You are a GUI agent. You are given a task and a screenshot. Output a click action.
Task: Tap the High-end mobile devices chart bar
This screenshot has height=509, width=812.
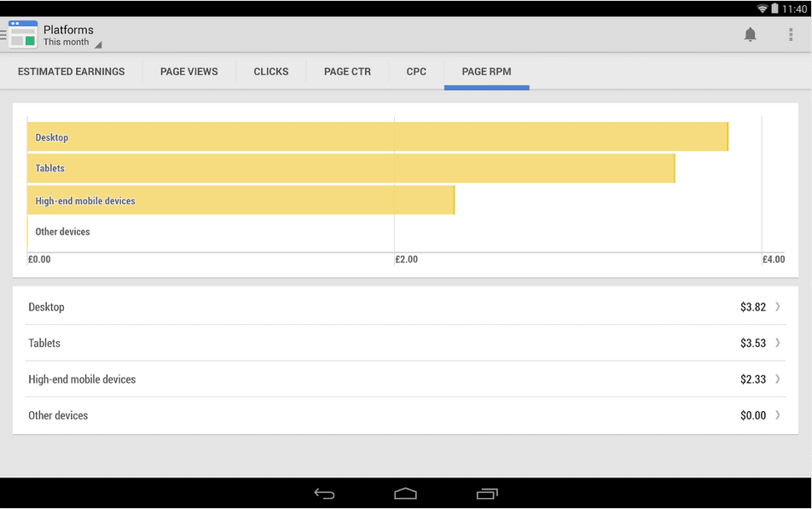click(x=241, y=200)
